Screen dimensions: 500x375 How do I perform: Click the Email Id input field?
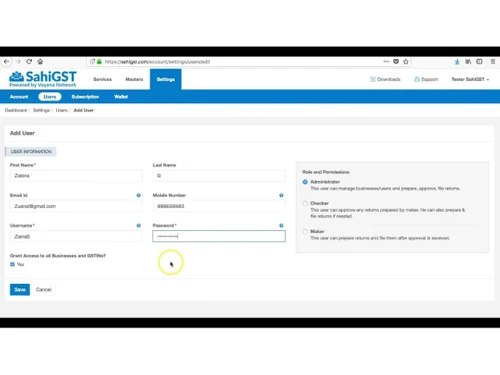point(76,206)
